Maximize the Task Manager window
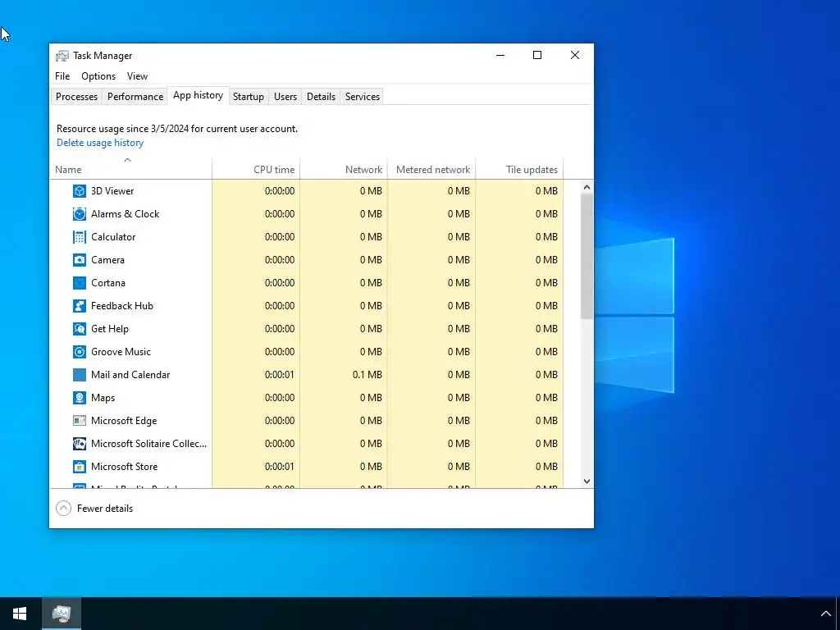 pyautogui.click(x=537, y=55)
